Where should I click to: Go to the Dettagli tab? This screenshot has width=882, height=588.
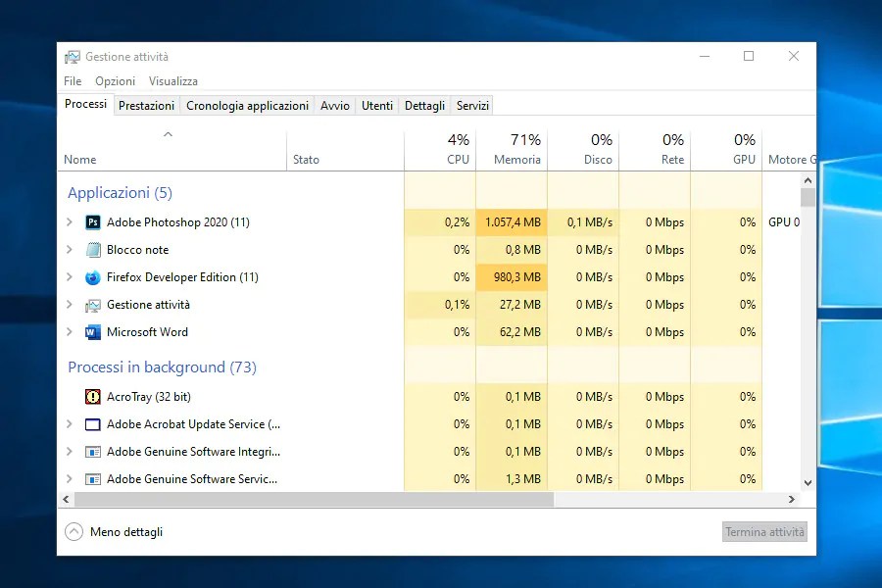click(424, 106)
